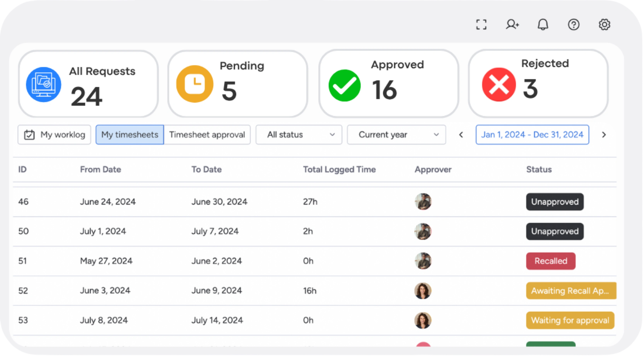Click From Date July 8, 2024

(x=104, y=320)
